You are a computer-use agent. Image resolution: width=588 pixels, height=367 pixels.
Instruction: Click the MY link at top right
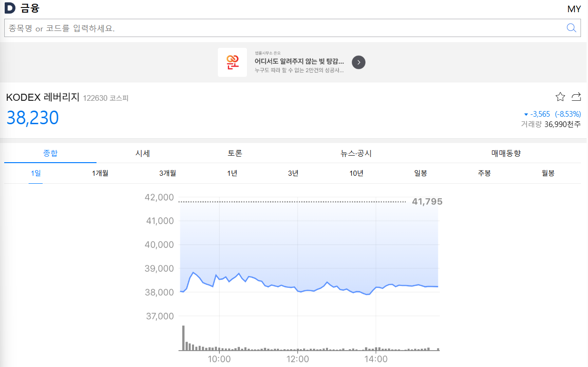[x=574, y=8]
